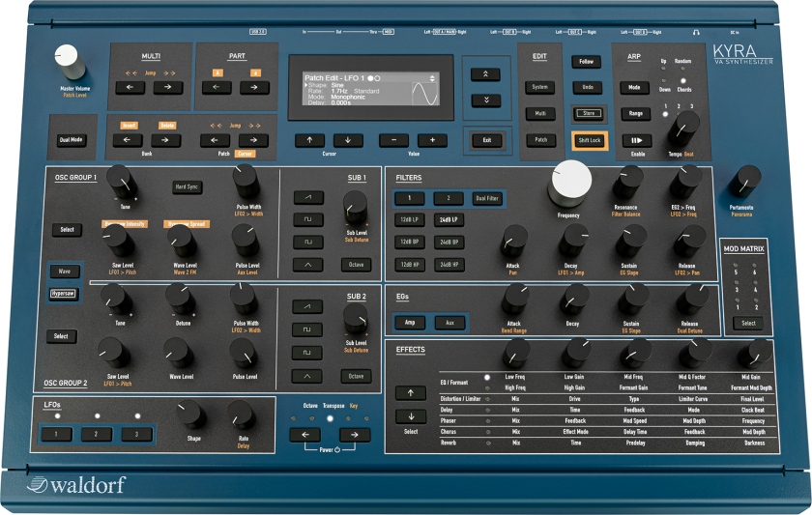
Task: Click the Undo button
Action: [588, 87]
